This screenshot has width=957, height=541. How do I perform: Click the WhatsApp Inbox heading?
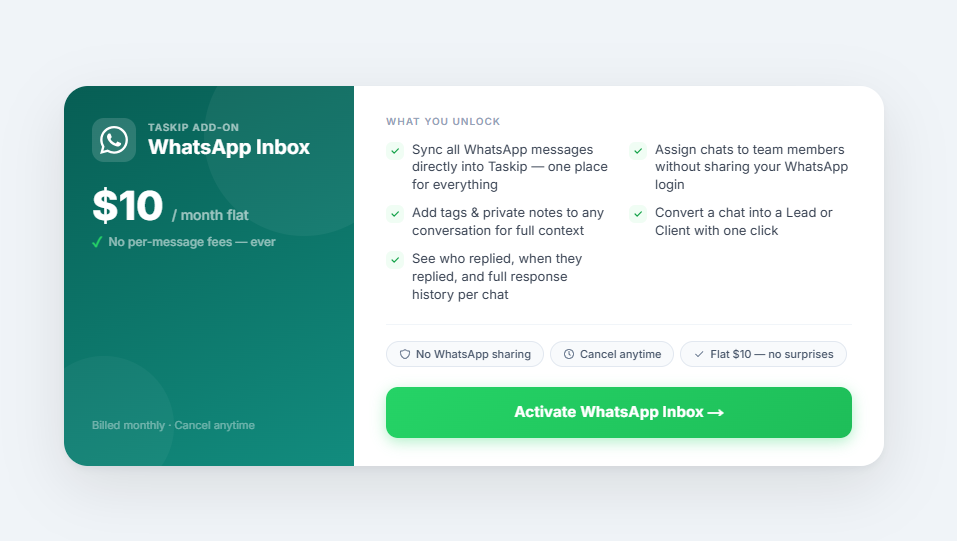click(229, 147)
